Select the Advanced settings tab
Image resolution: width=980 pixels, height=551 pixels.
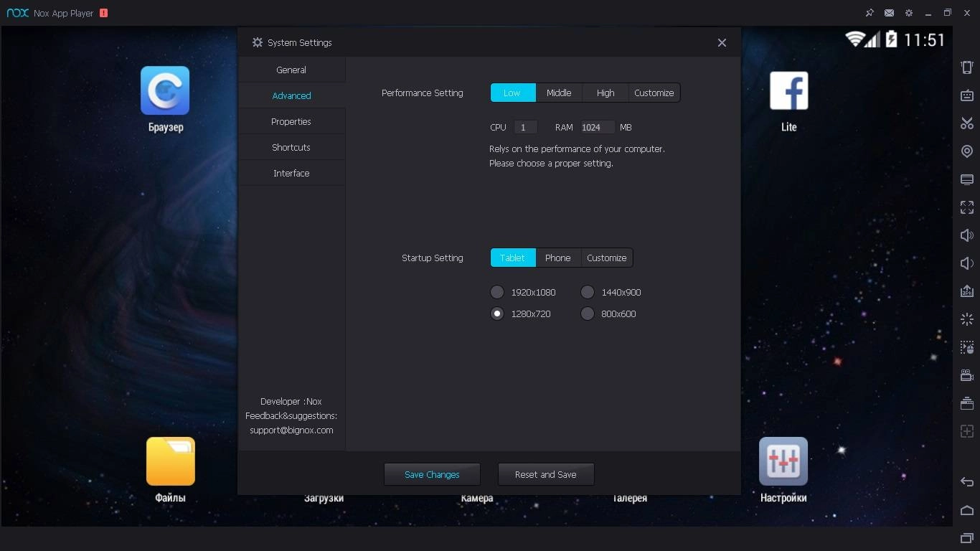coord(291,95)
